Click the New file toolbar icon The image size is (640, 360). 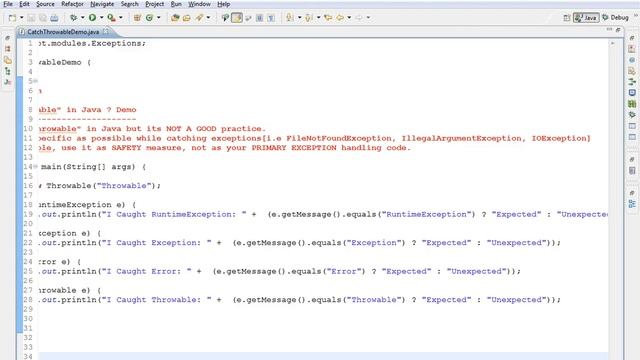coord(12,18)
